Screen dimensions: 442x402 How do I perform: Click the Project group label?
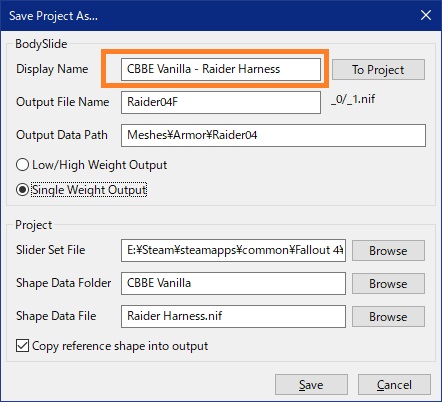34,225
